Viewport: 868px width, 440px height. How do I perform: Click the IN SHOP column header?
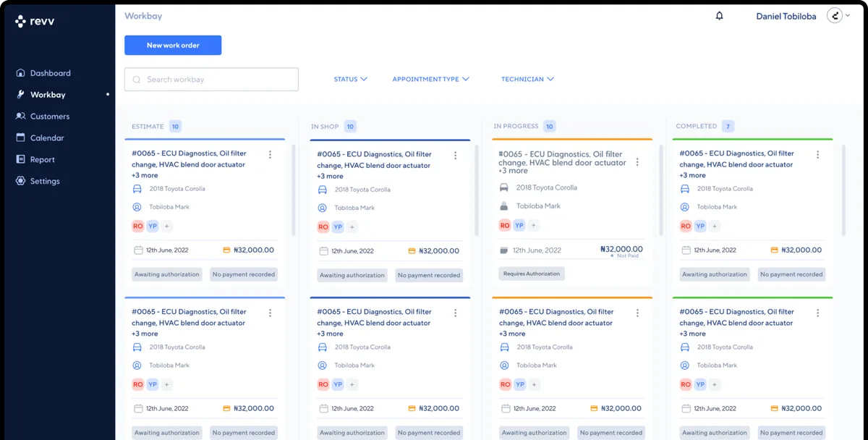(325, 127)
